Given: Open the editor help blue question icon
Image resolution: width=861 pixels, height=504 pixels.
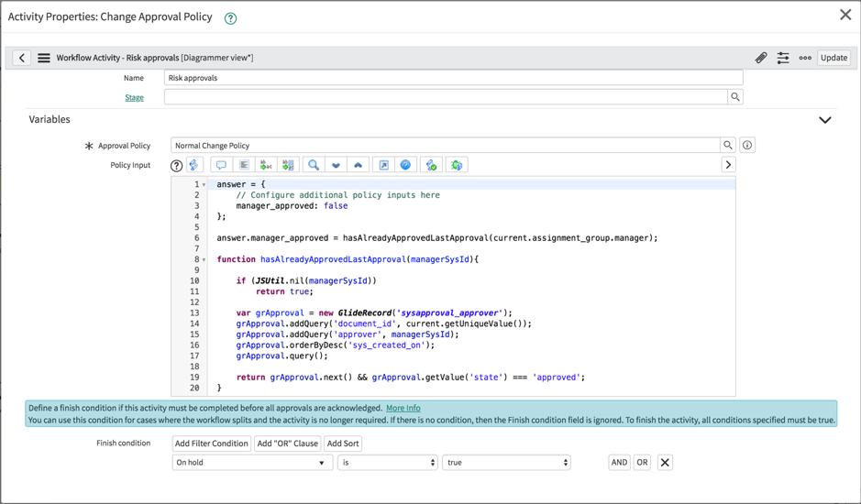Looking at the screenshot, I should point(405,165).
